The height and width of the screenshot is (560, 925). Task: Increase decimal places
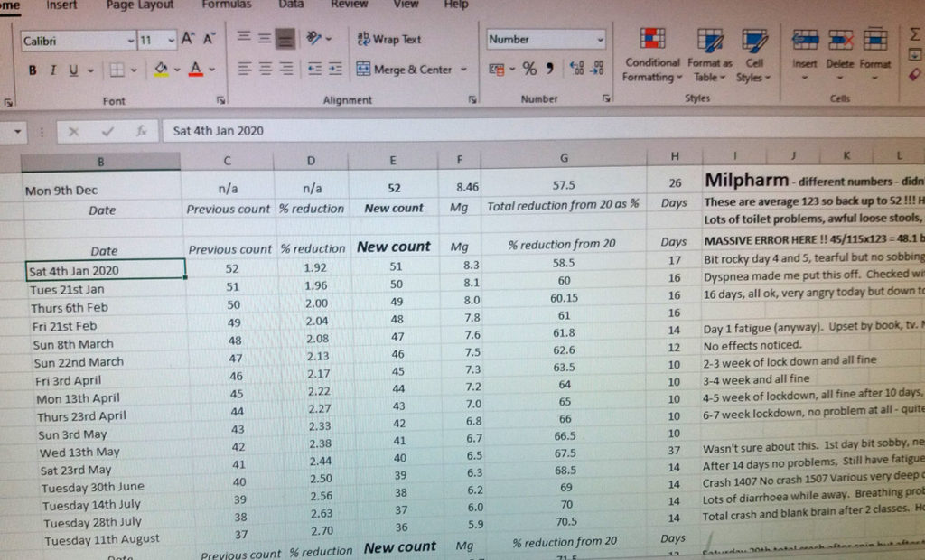coord(576,69)
